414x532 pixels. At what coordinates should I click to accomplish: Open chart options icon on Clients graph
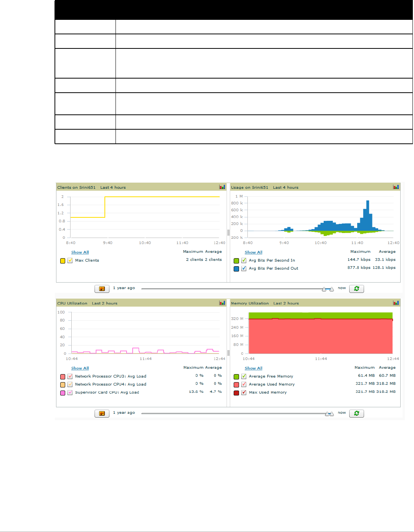[222, 187]
